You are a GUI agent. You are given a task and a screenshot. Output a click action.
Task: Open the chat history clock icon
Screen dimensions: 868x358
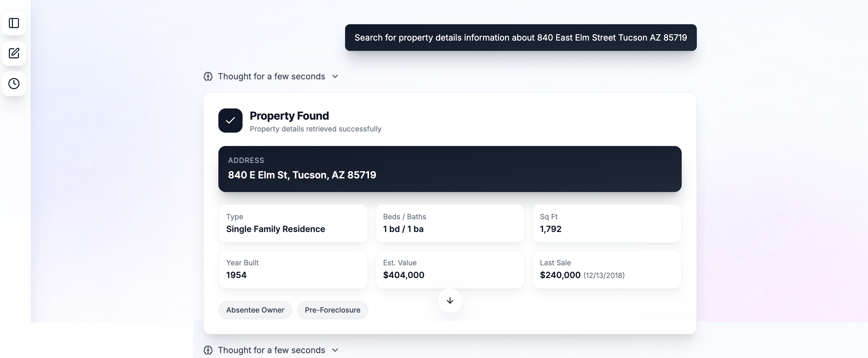(14, 84)
